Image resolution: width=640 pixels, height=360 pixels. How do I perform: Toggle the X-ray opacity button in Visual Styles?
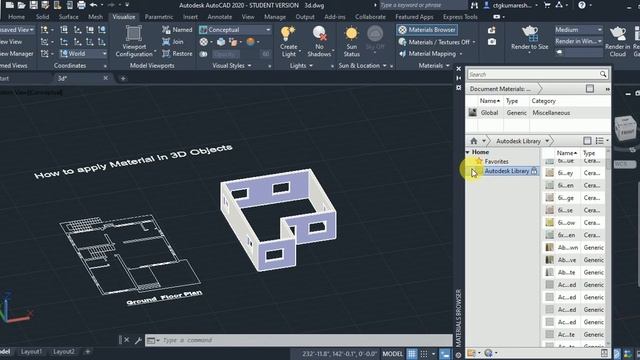tap(204, 54)
